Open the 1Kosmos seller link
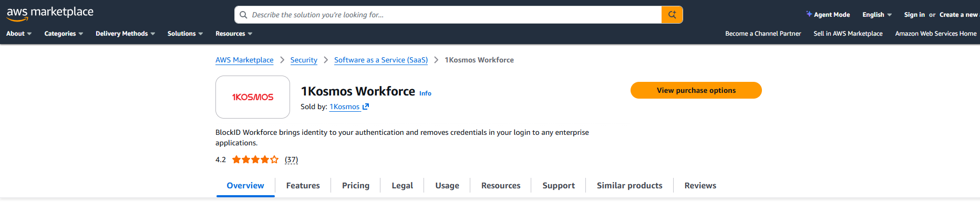This screenshot has width=980, height=202. 344,107
